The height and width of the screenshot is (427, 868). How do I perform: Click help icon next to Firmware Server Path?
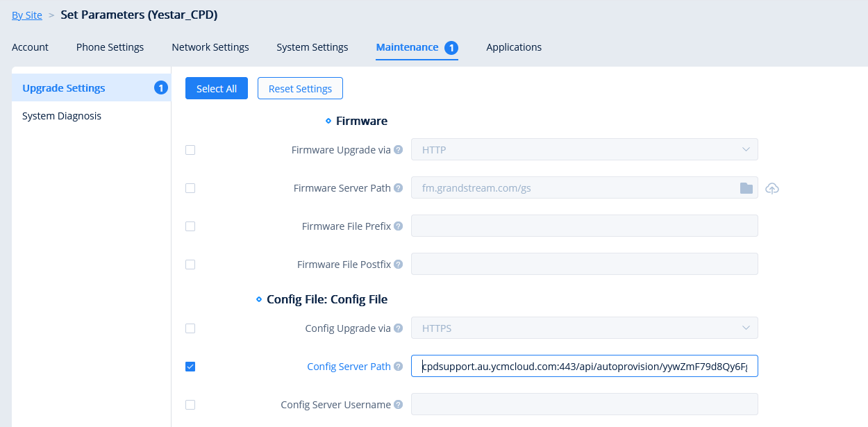click(x=399, y=188)
